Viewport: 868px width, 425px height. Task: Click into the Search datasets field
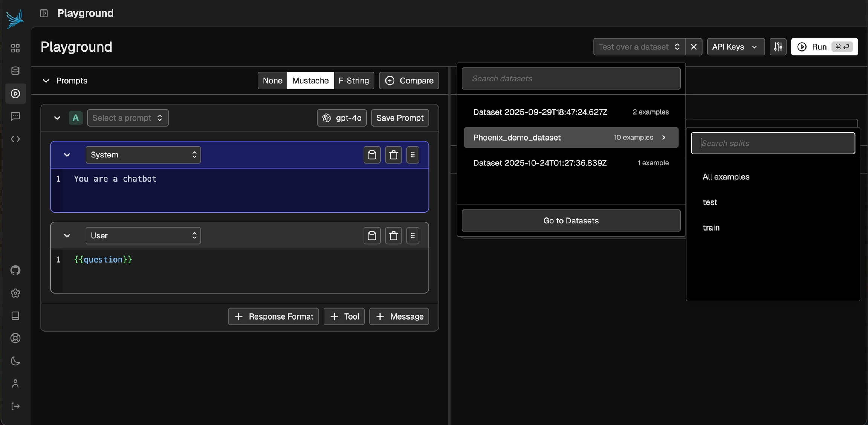click(x=570, y=79)
